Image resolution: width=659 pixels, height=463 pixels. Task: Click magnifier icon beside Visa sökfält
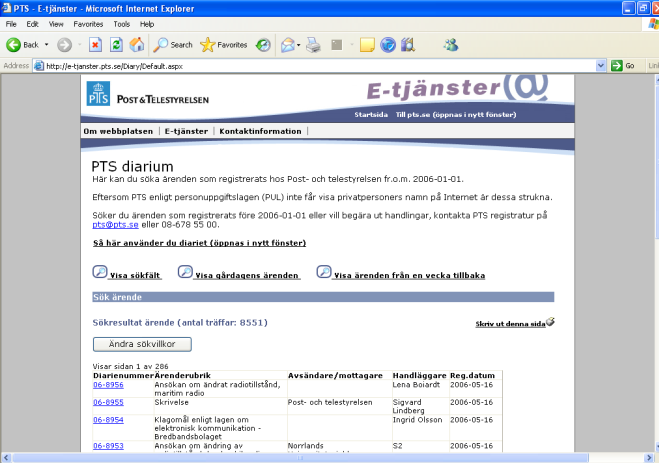coord(100,272)
